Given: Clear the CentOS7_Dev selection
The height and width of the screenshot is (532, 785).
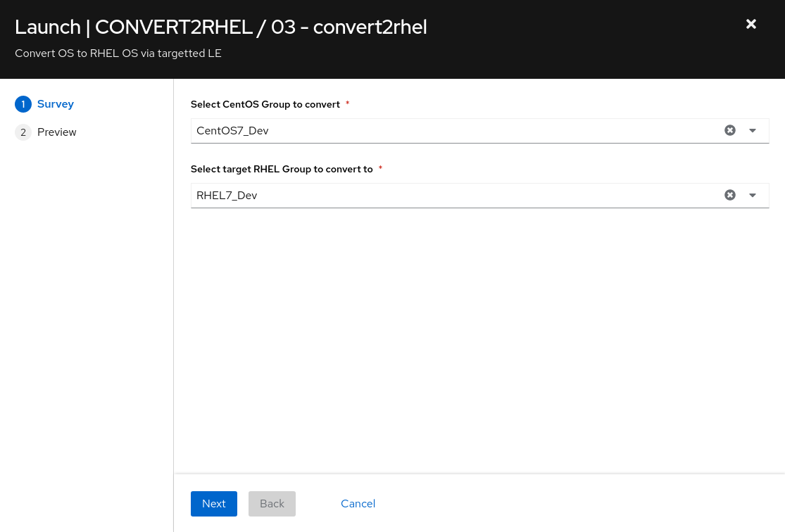Looking at the screenshot, I should 730,130.
